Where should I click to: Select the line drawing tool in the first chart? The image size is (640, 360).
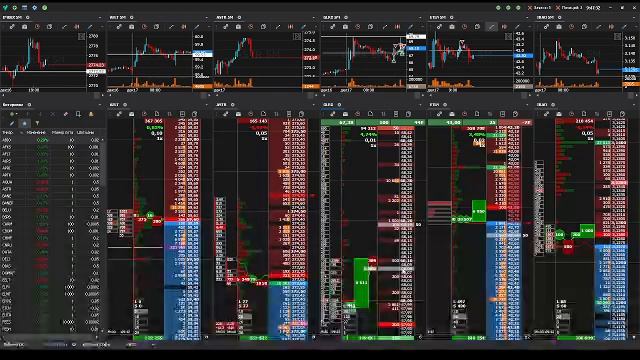(x=64, y=27)
